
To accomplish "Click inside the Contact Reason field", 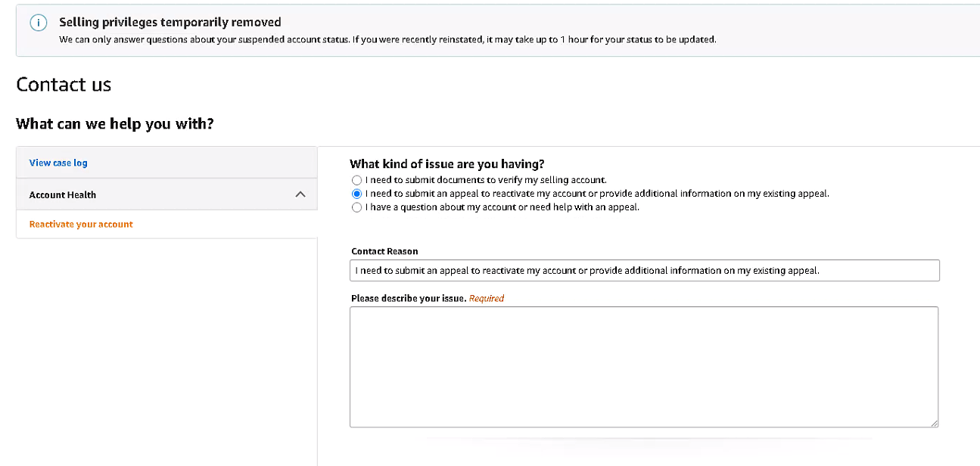I will 645,270.
